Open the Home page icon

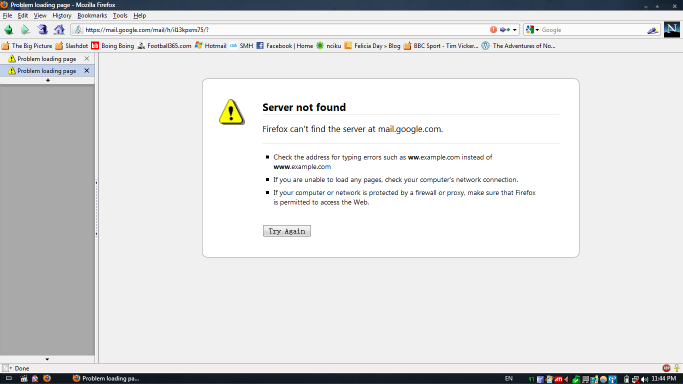point(59,30)
